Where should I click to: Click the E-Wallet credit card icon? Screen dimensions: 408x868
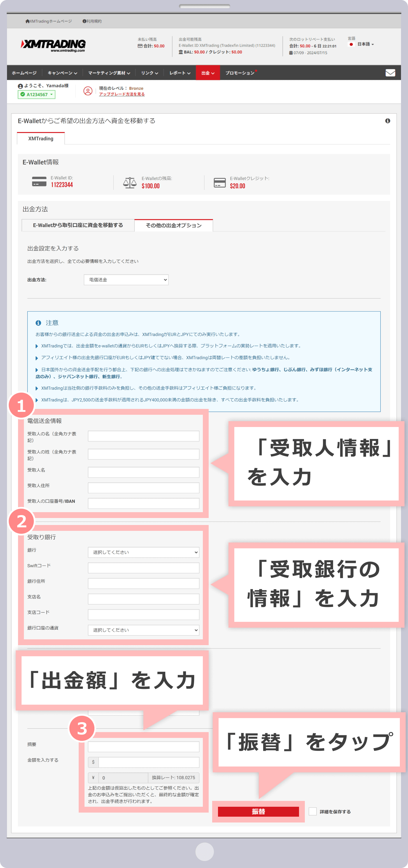[x=219, y=182]
